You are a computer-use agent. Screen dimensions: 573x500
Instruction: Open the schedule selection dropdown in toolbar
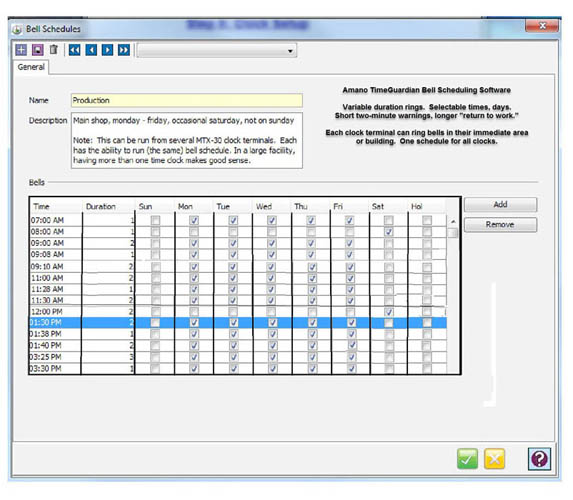(217, 50)
